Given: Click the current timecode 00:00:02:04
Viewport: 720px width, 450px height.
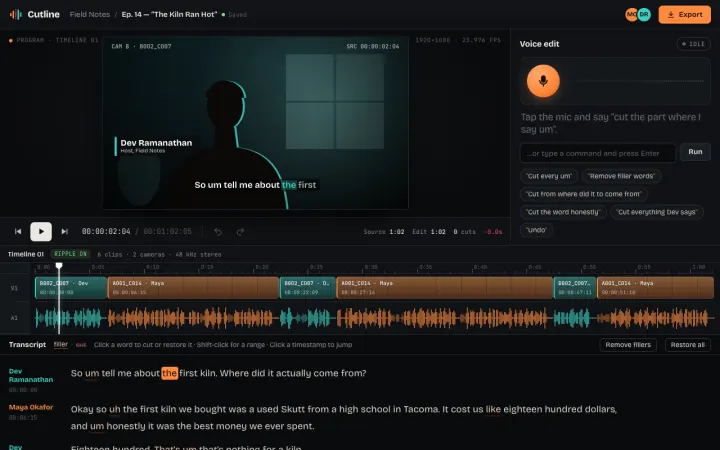Looking at the screenshot, I should 106,231.
